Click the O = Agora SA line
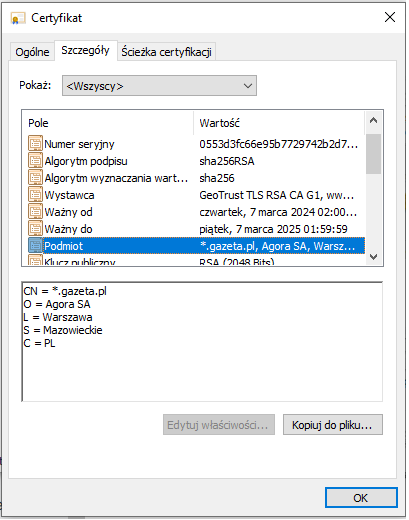409x520 pixels. [57, 304]
